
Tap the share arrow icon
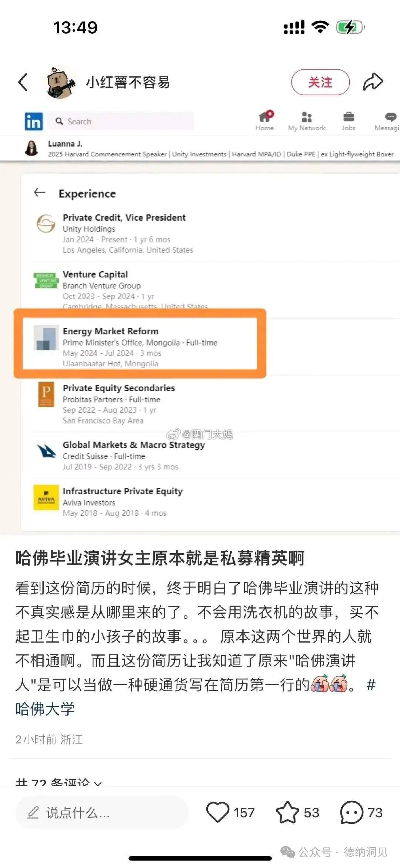click(373, 82)
